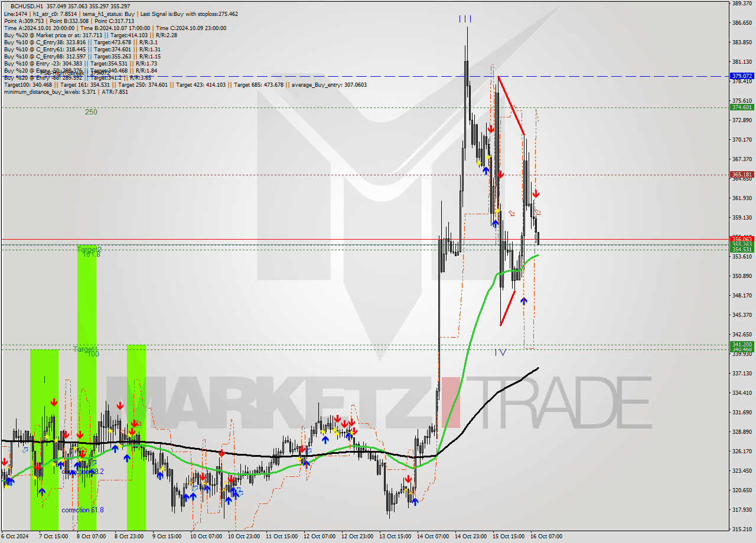Click the 381.130 price axis label

[742, 62]
